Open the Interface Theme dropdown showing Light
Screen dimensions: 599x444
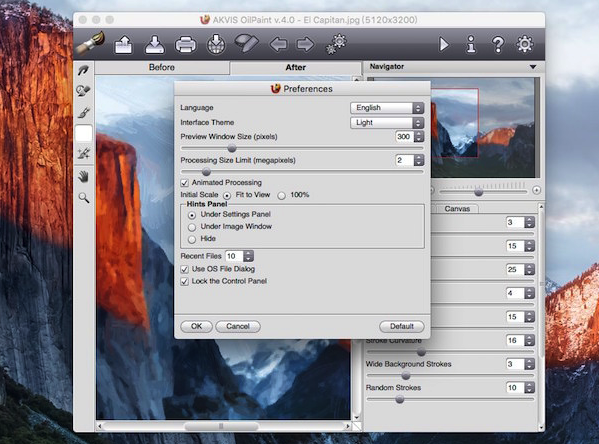387,123
